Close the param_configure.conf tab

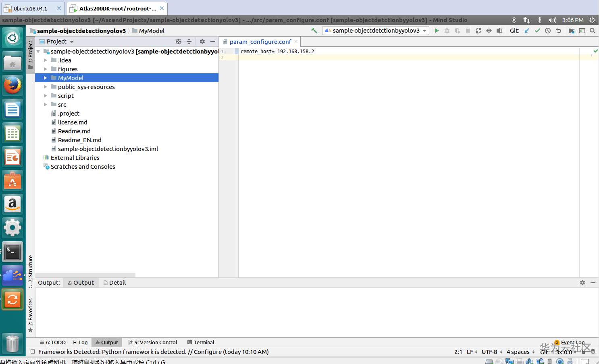coord(296,41)
